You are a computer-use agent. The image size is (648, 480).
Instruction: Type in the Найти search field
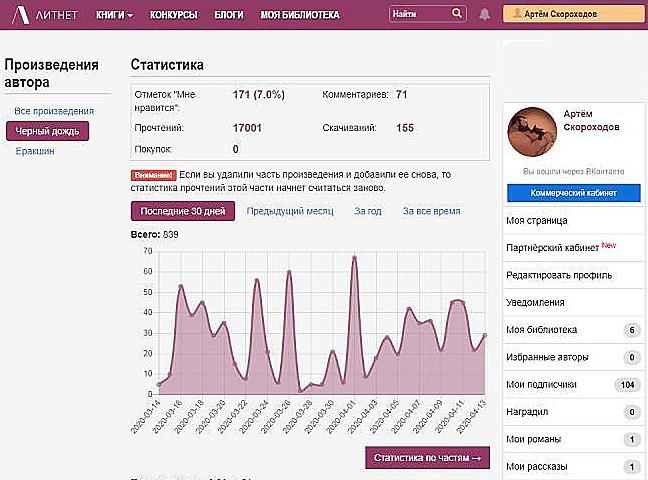pos(417,15)
